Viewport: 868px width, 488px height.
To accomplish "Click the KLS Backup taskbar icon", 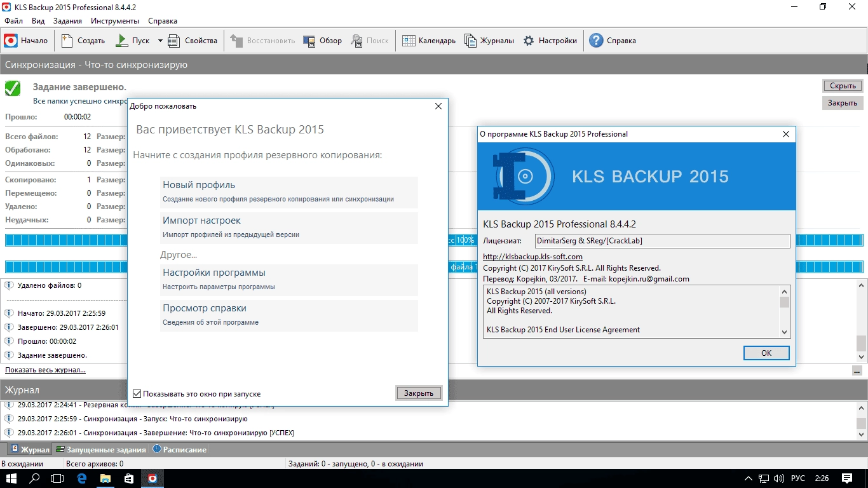I will tap(153, 478).
